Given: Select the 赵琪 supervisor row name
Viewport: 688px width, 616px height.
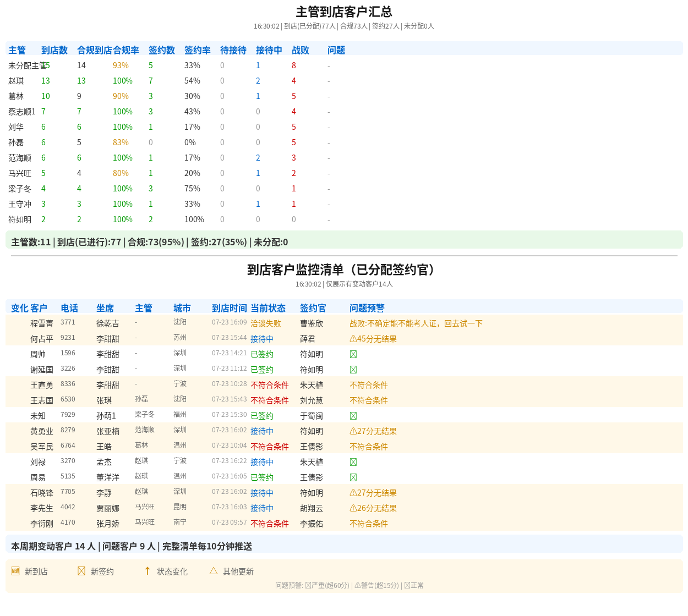Looking at the screenshot, I should click(16, 81).
